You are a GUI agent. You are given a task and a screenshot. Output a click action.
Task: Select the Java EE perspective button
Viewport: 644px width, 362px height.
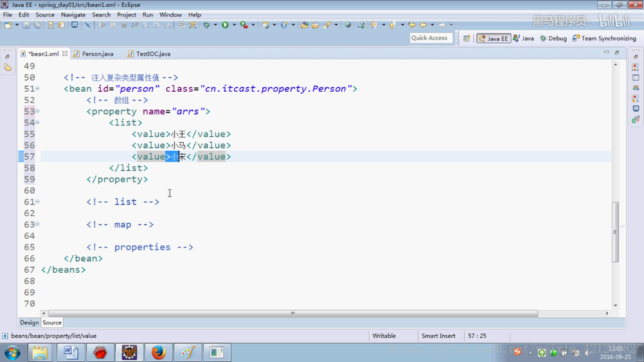coord(493,38)
